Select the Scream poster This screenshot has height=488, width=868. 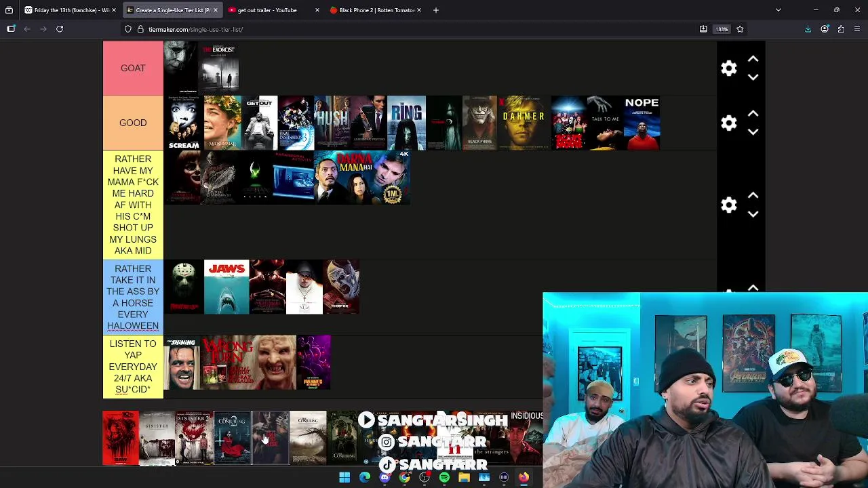(184, 123)
